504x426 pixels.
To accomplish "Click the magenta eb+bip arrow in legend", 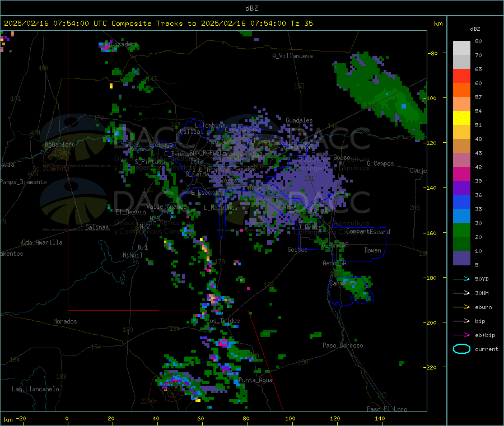I will 461,335.
